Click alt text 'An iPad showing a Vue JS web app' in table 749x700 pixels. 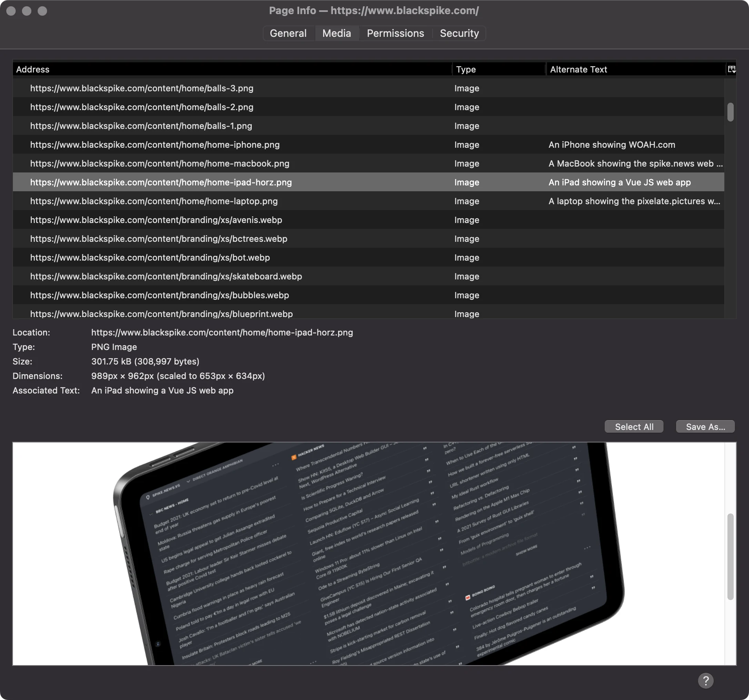pos(620,182)
